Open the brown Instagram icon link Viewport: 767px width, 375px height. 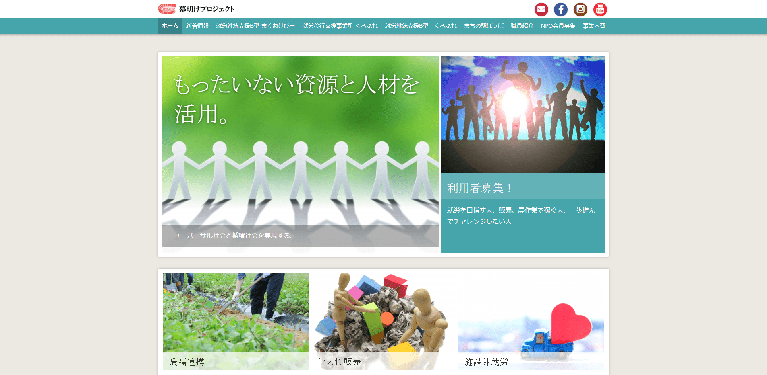(581, 9)
